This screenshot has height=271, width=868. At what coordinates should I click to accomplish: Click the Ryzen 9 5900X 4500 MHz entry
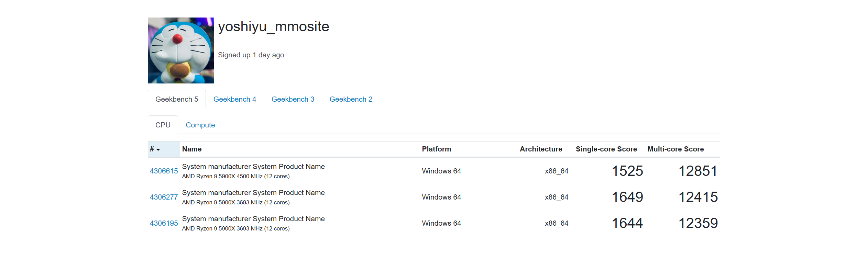click(x=236, y=176)
